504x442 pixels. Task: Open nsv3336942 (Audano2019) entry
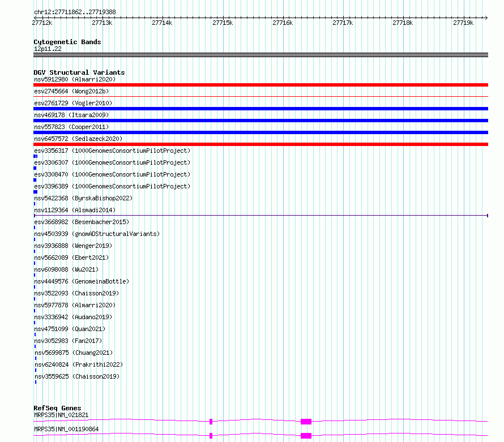73,317
